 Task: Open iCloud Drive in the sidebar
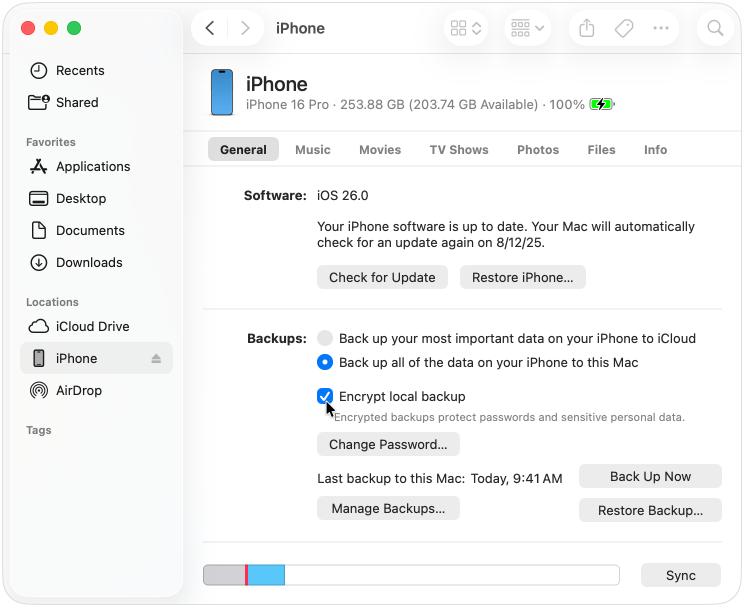96,326
